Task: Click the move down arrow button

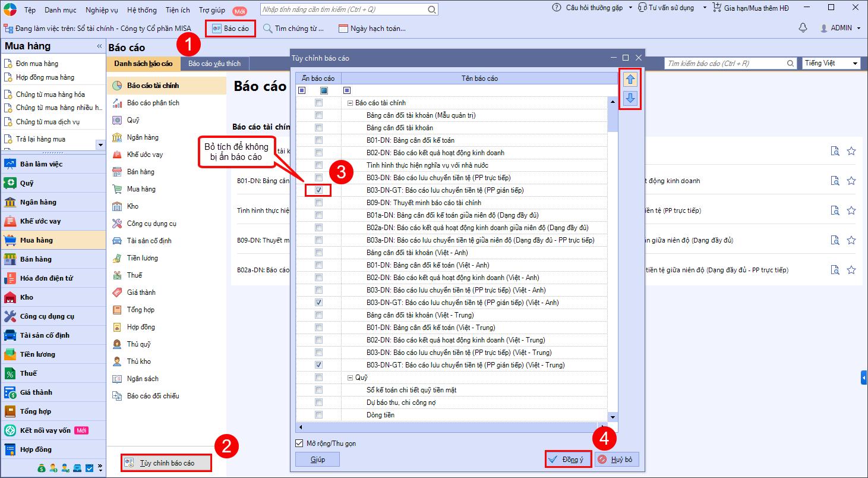Action: pos(630,98)
